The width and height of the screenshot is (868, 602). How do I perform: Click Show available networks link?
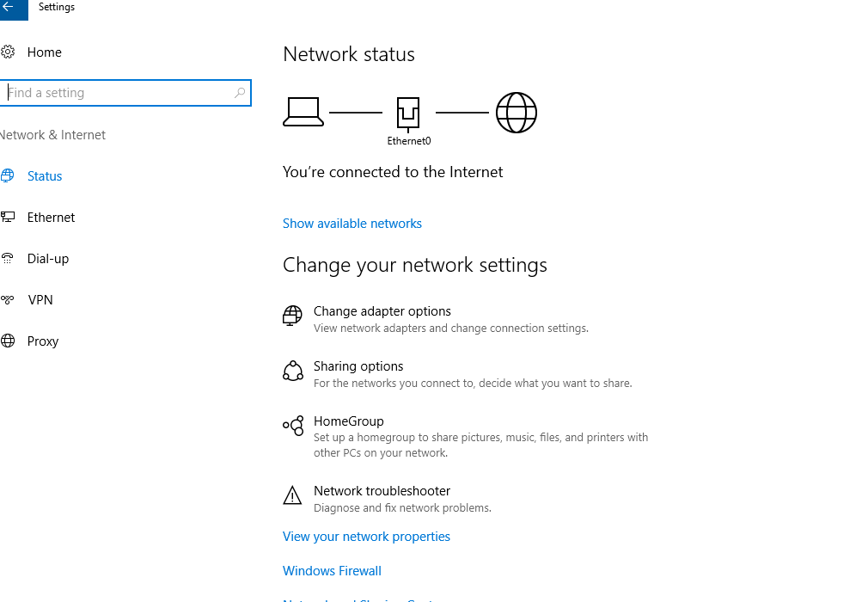click(x=352, y=224)
